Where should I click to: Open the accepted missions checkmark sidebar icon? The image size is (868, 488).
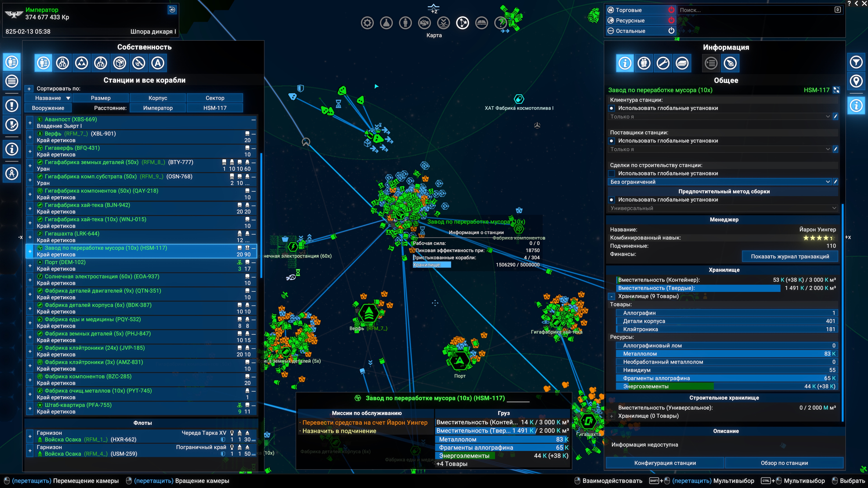(12, 125)
